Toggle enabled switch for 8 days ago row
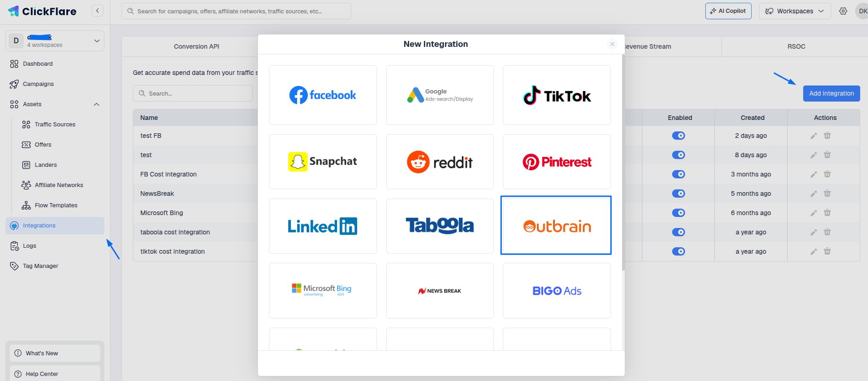The width and height of the screenshot is (868, 381). tap(679, 155)
